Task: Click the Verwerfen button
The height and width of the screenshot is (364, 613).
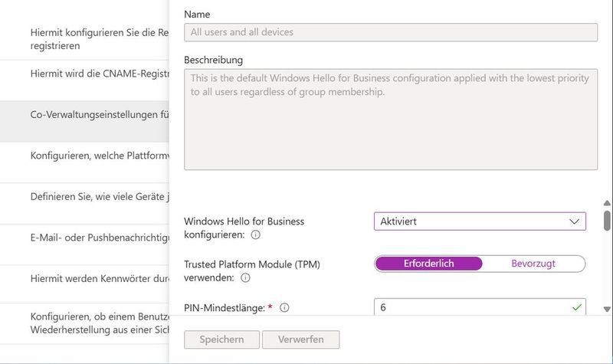Action: (300, 339)
